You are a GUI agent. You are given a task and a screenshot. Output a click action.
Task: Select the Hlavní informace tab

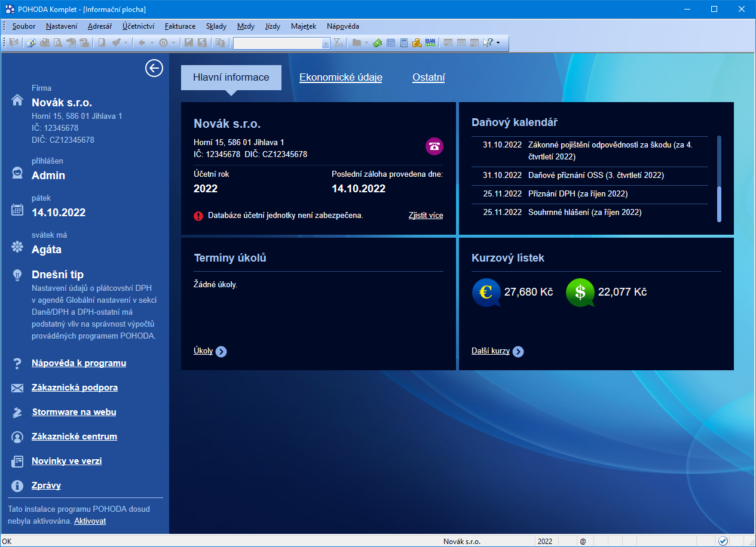pyautogui.click(x=231, y=78)
